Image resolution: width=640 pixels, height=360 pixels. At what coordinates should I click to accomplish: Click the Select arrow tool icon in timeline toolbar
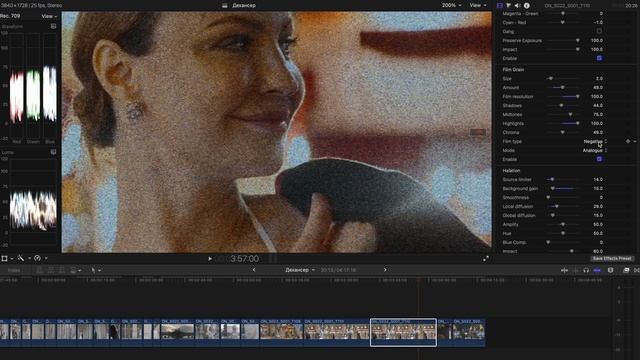[93, 270]
